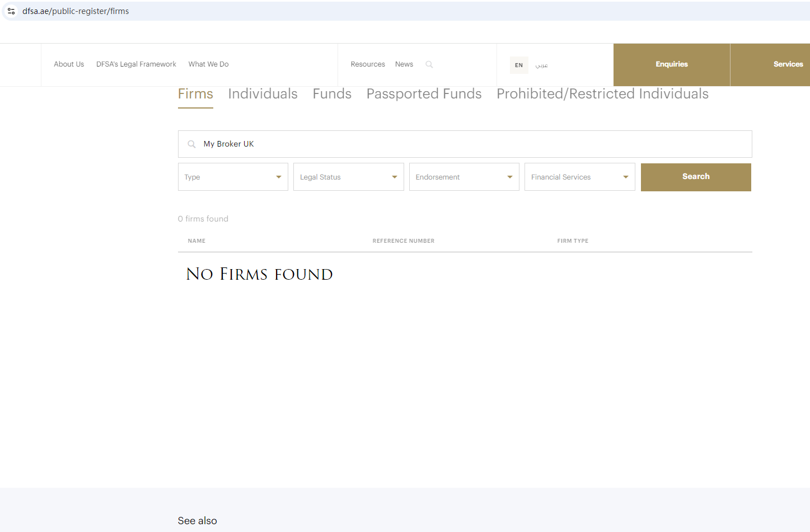810x532 pixels.
Task: Open the Services button
Action: pos(770,65)
